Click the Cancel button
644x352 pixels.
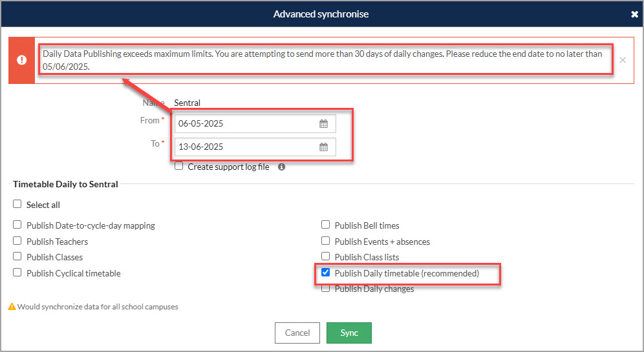click(x=297, y=333)
